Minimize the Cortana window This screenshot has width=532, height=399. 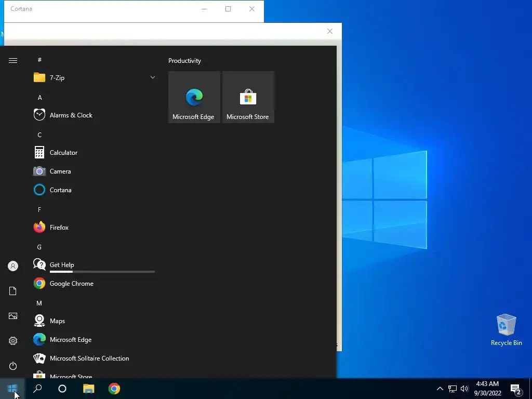point(204,9)
